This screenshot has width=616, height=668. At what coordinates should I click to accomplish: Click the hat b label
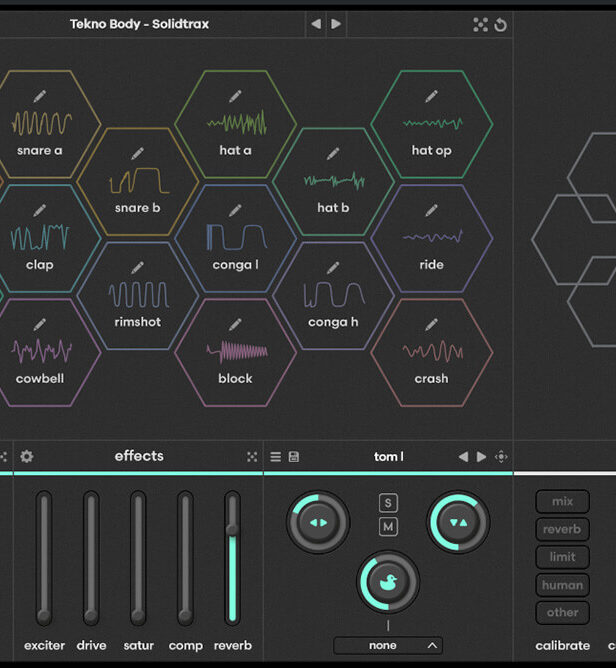(333, 207)
